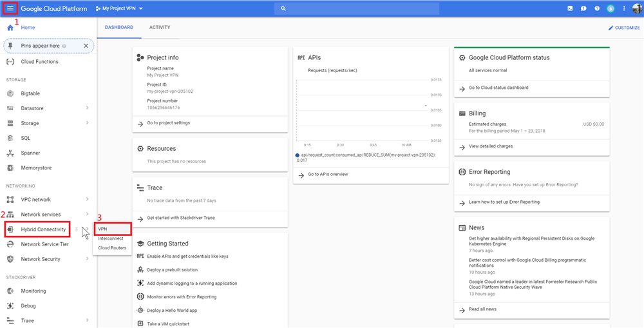This screenshot has width=644, height=328.
Task: Open the SQL icon
Action: [x=10, y=138]
